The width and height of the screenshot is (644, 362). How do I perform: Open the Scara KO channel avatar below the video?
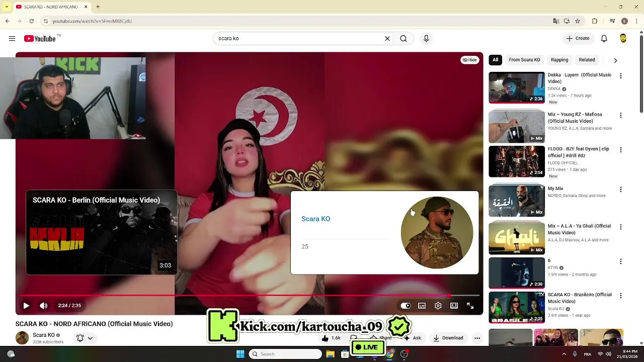tap(22, 338)
